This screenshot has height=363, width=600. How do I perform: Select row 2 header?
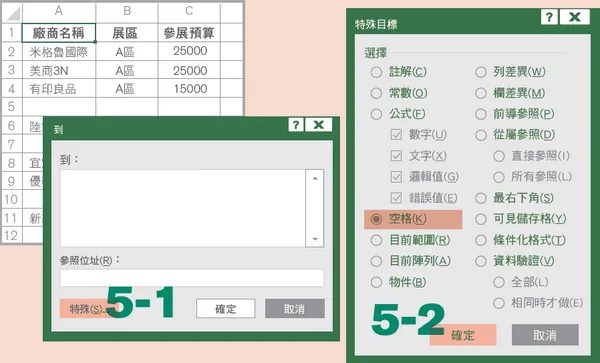[x=12, y=51]
